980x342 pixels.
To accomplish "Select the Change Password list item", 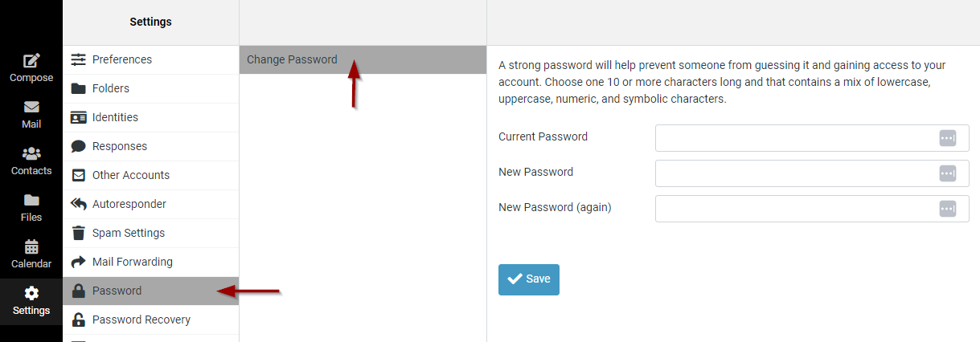I will point(292,59).
